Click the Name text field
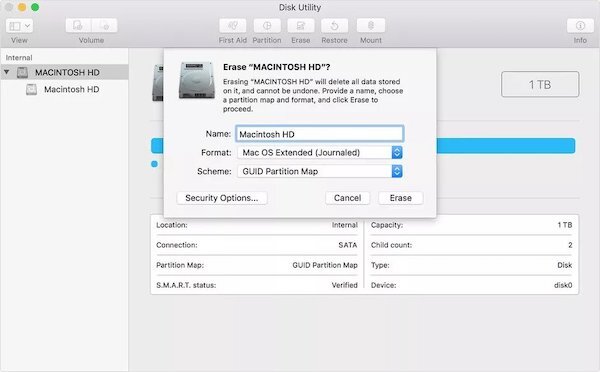 tap(320, 134)
